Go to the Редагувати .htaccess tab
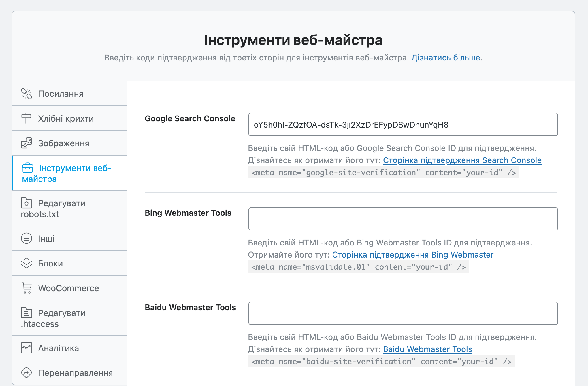The image size is (588, 386). click(69, 318)
